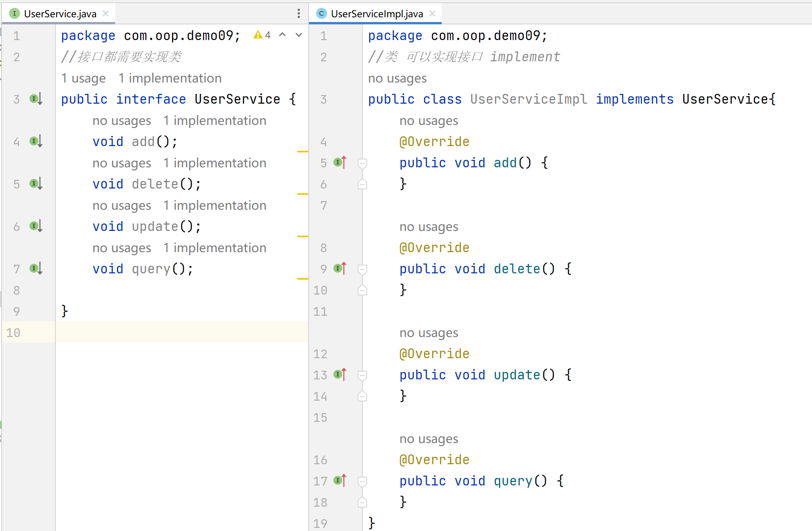
Task: Click implementation gutter icon beside void add()
Action: coord(36,141)
